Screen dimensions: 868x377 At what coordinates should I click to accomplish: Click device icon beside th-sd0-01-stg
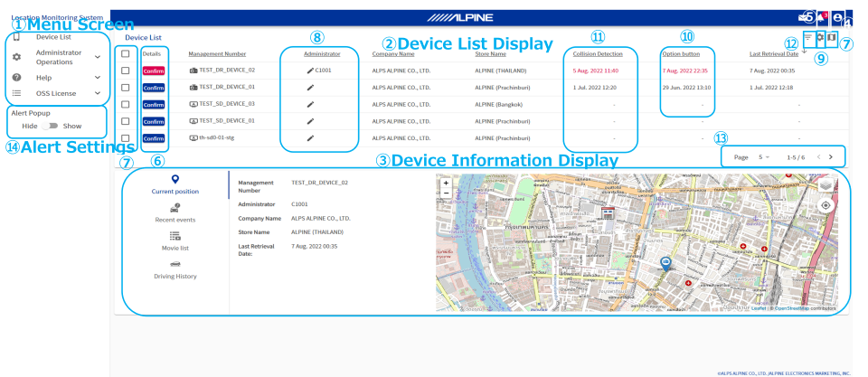193,137
